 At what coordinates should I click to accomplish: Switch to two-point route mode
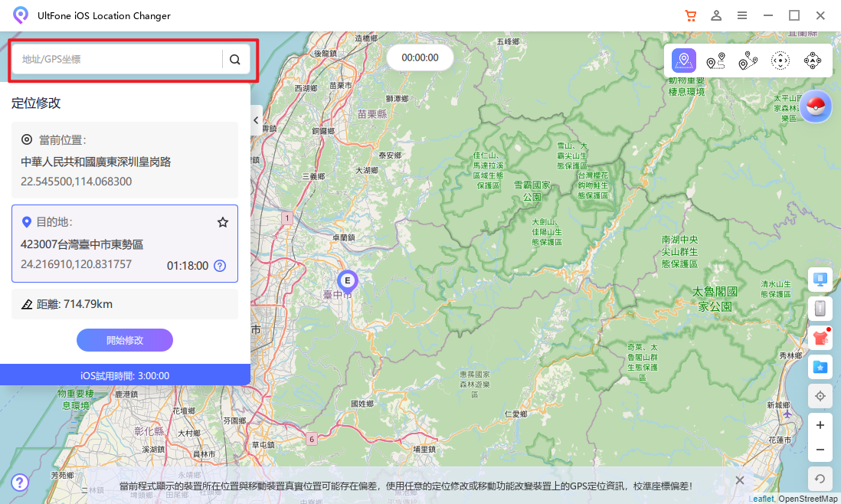[716, 61]
